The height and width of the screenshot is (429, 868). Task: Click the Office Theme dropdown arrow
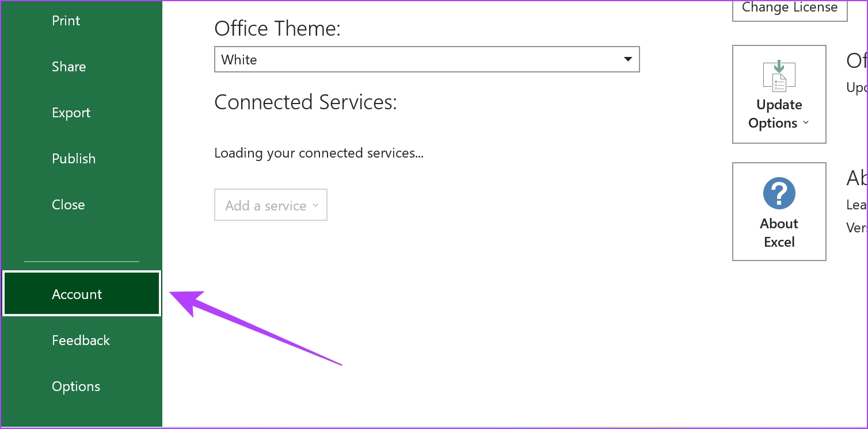coord(628,59)
